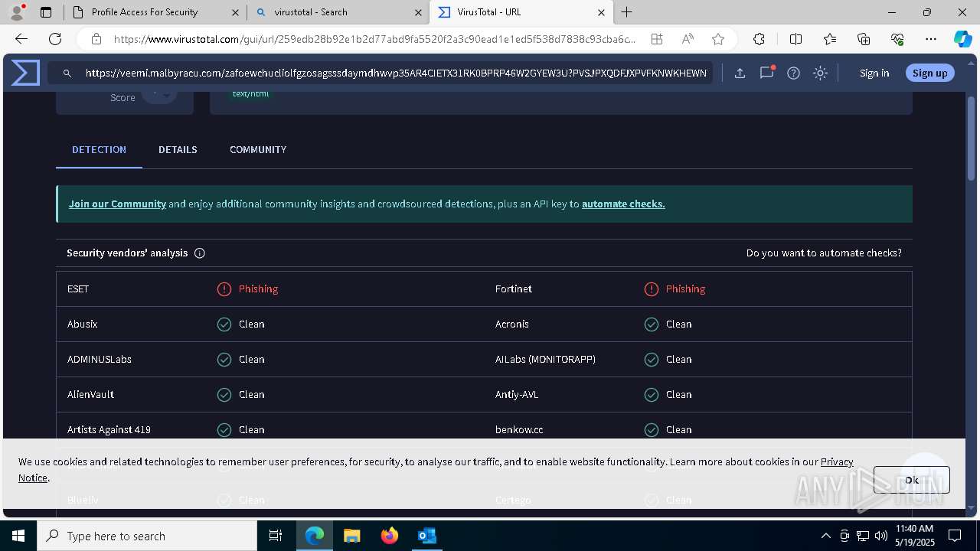Screen dimensions: 980x551
Task: Click the ADMINUSLabs Clean checkmark icon
Action: [x=224, y=359]
